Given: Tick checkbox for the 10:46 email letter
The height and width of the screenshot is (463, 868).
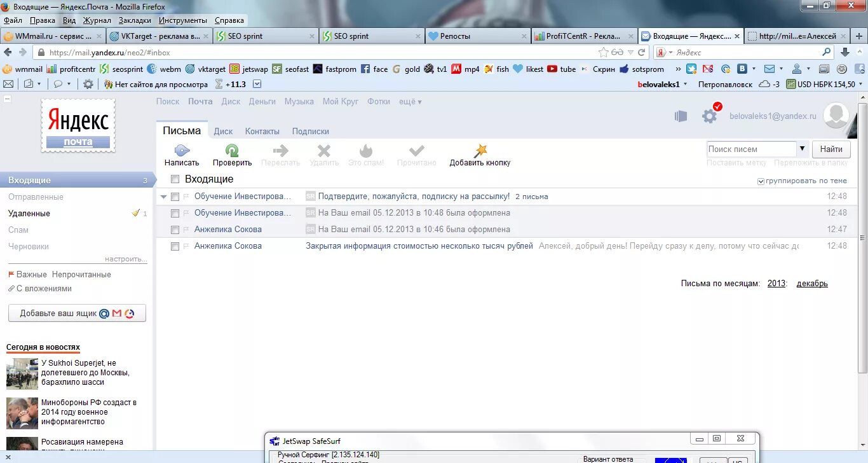Looking at the screenshot, I should coord(175,230).
